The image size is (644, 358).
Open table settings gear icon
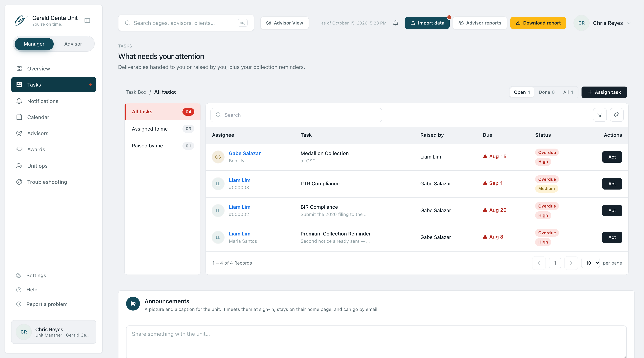point(617,115)
